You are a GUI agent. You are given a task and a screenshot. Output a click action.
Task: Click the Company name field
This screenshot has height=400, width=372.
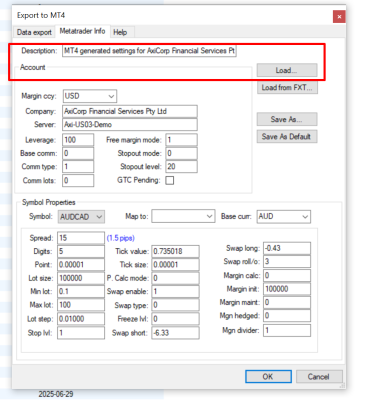point(130,111)
